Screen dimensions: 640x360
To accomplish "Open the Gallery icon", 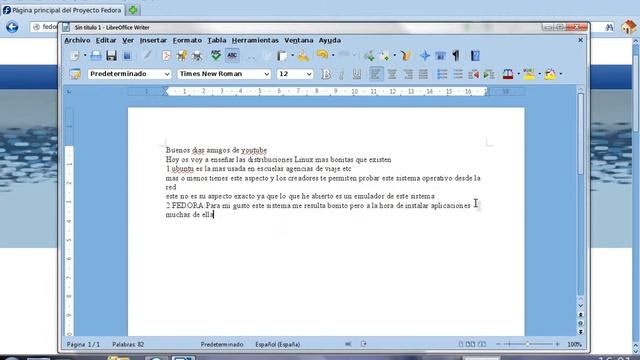I will tap(440, 56).
